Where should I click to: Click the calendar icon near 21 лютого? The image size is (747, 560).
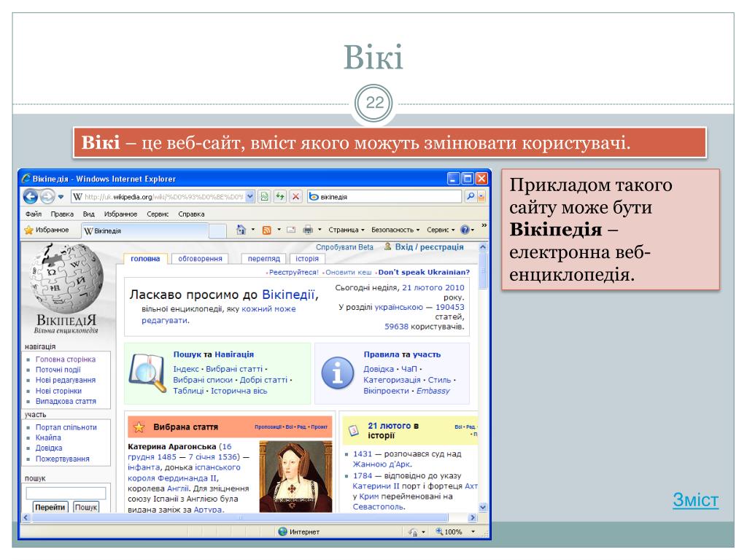pos(354,430)
